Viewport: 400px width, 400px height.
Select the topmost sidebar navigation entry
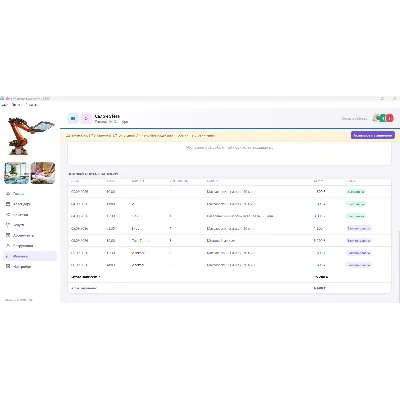click(29, 194)
